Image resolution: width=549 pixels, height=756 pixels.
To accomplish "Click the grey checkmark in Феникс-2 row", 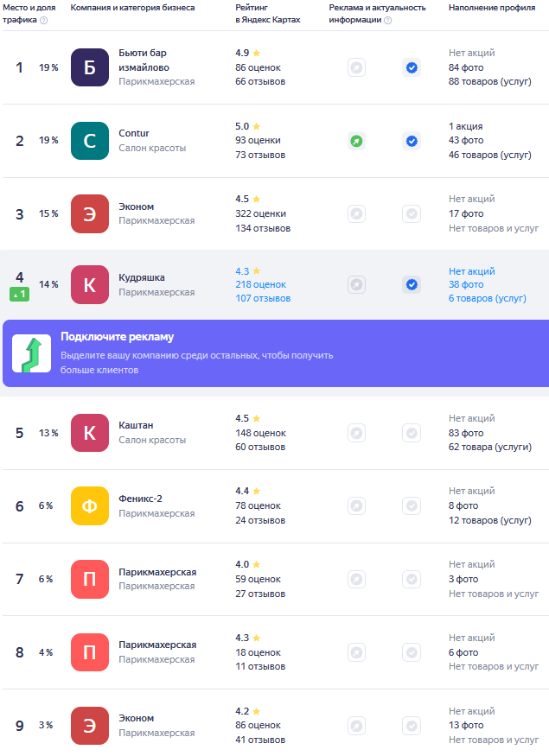I will click(412, 505).
